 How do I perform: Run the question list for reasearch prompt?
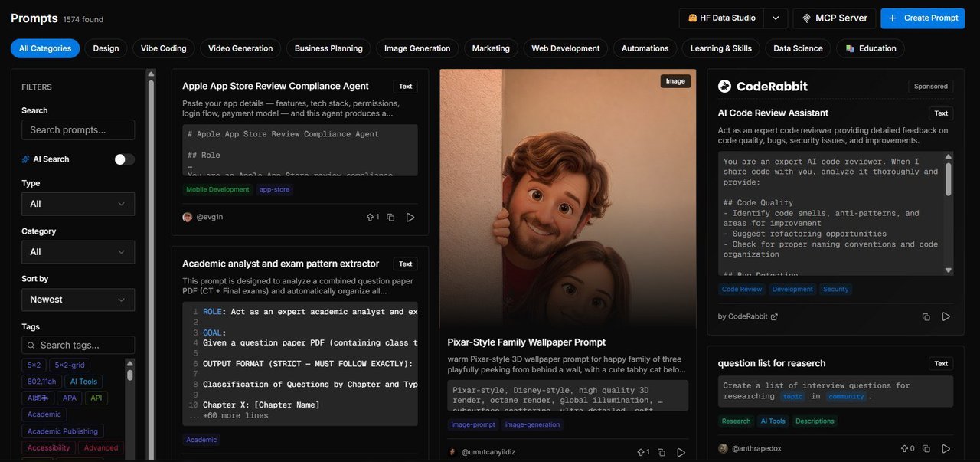(x=946, y=448)
